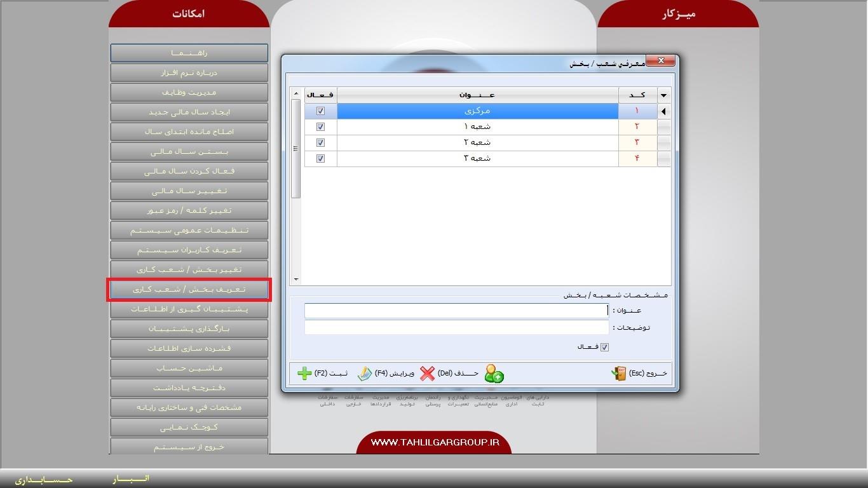Toggle the فعال checkbox below the description field

[604, 347]
